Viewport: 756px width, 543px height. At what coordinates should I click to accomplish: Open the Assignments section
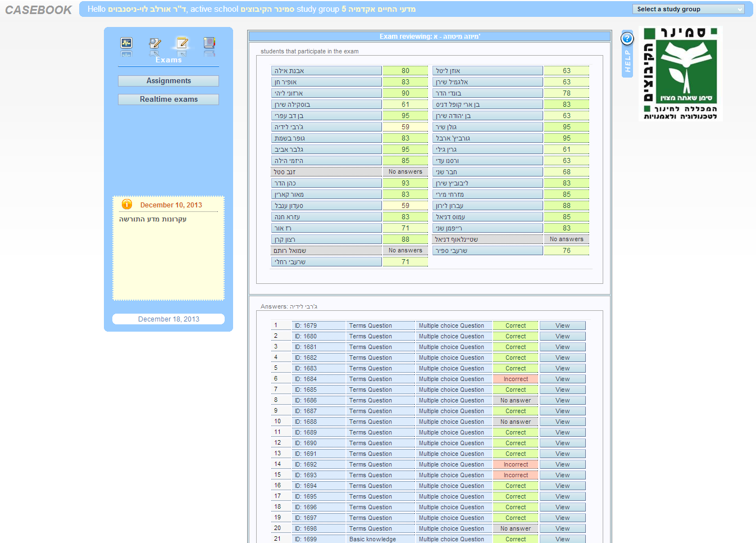168,81
